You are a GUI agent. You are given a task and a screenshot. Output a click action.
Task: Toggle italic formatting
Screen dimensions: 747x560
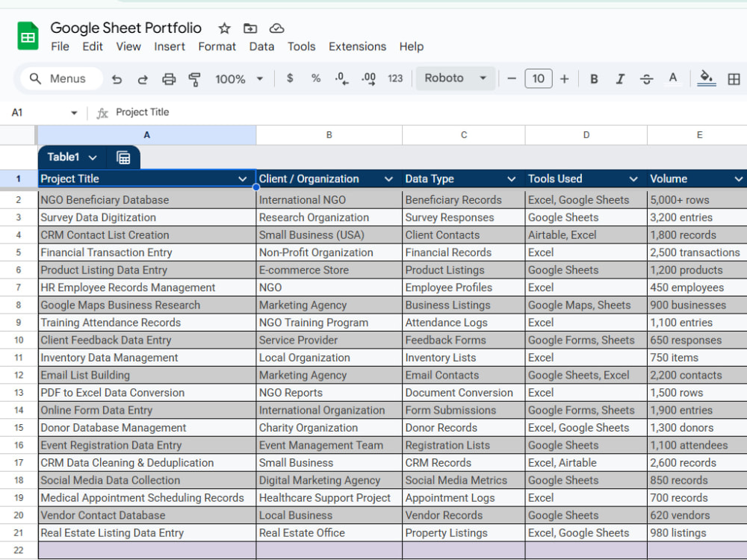(x=620, y=79)
